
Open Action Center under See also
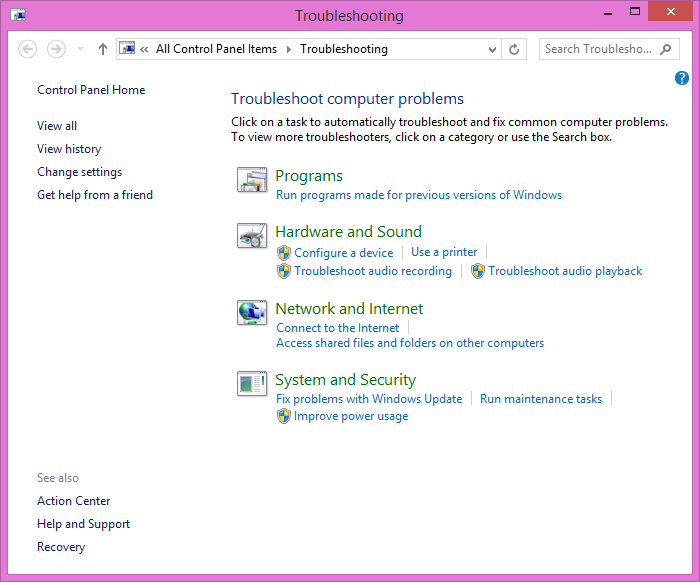coord(74,501)
